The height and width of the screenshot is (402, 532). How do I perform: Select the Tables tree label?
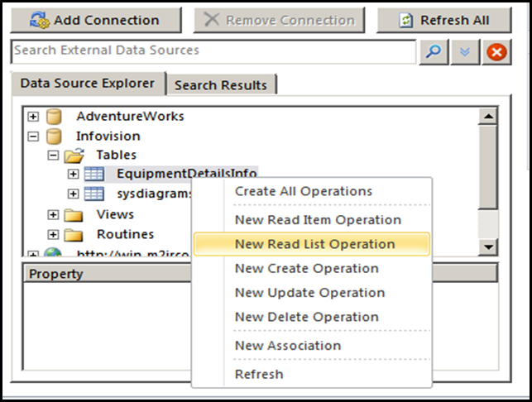click(x=117, y=155)
